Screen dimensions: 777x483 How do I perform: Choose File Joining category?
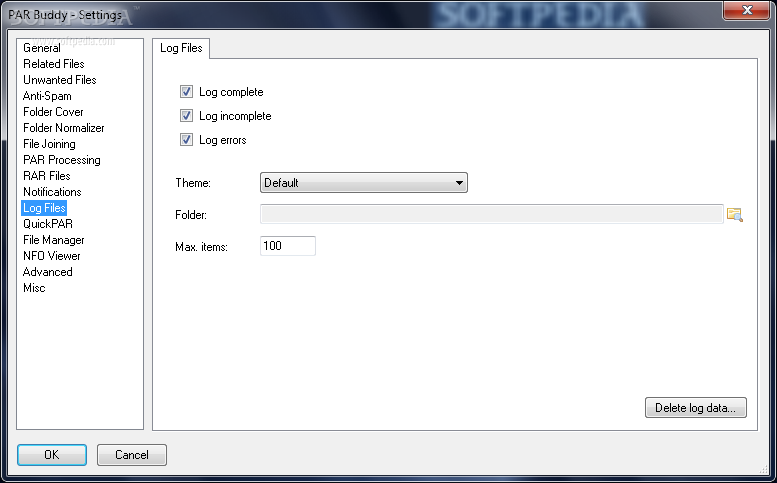click(49, 144)
